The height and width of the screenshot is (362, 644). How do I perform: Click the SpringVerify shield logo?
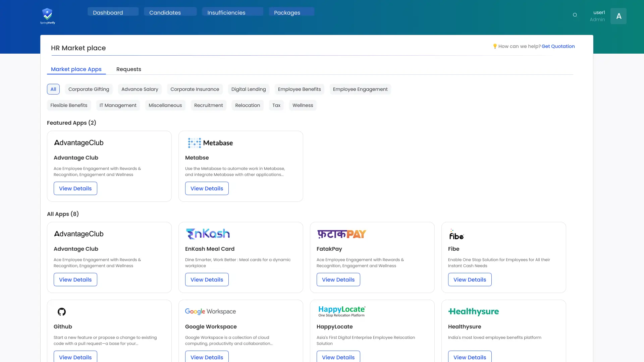(x=47, y=16)
